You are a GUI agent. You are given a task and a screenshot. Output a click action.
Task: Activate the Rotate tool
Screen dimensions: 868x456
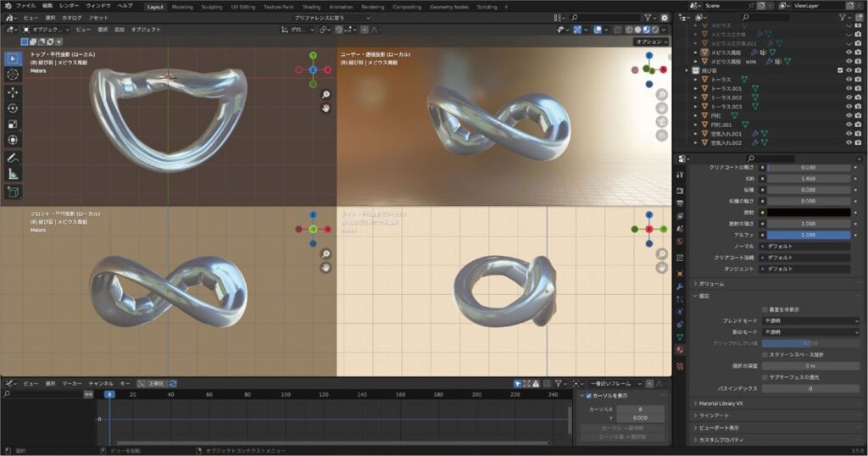(x=13, y=108)
